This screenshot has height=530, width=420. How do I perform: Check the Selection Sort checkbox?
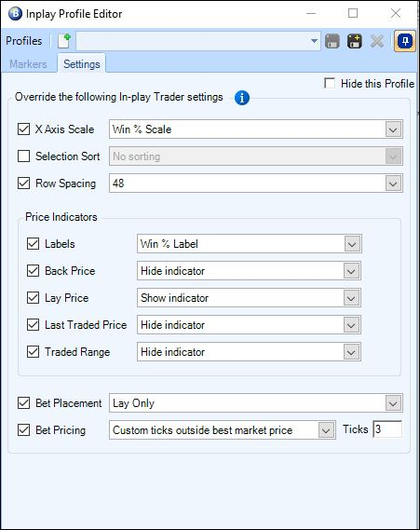(23, 156)
